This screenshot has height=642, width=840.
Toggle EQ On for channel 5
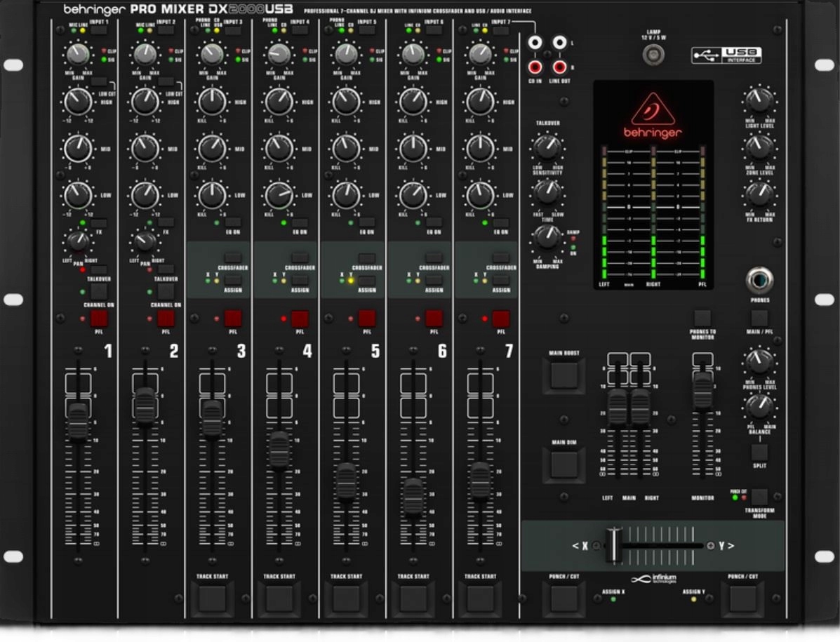pyautogui.click(x=366, y=222)
